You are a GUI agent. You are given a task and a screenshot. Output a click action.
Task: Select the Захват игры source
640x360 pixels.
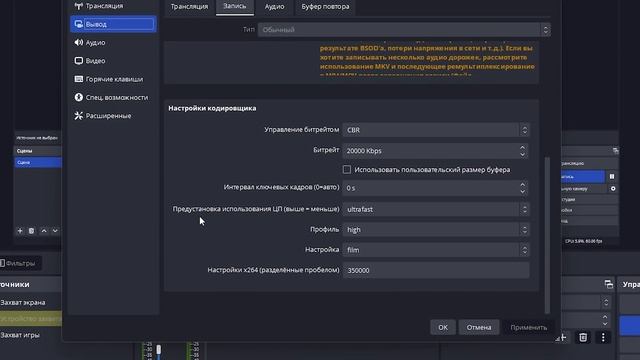[31, 335]
